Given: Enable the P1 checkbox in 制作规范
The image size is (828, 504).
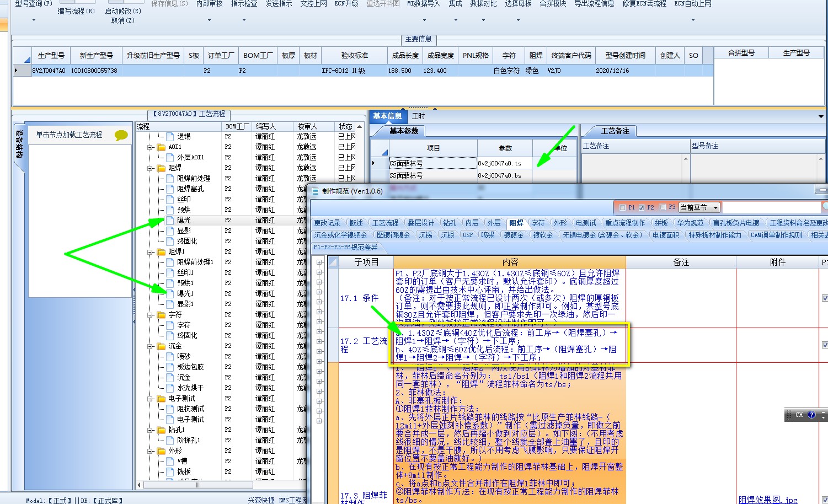Looking at the screenshot, I should pyautogui.click(x=622, y=208).
